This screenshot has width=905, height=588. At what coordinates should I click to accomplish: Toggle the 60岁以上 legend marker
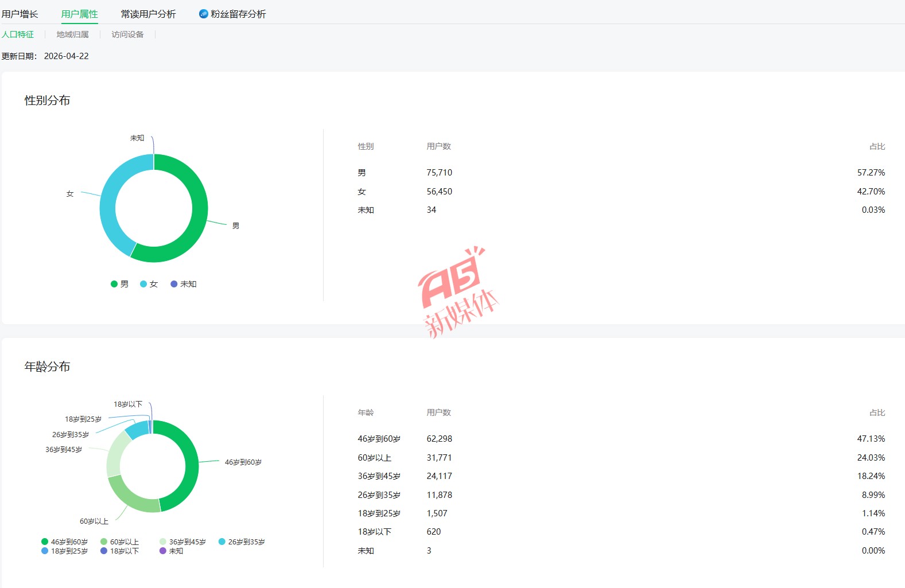pyautogui.click(x=104, y=542)
